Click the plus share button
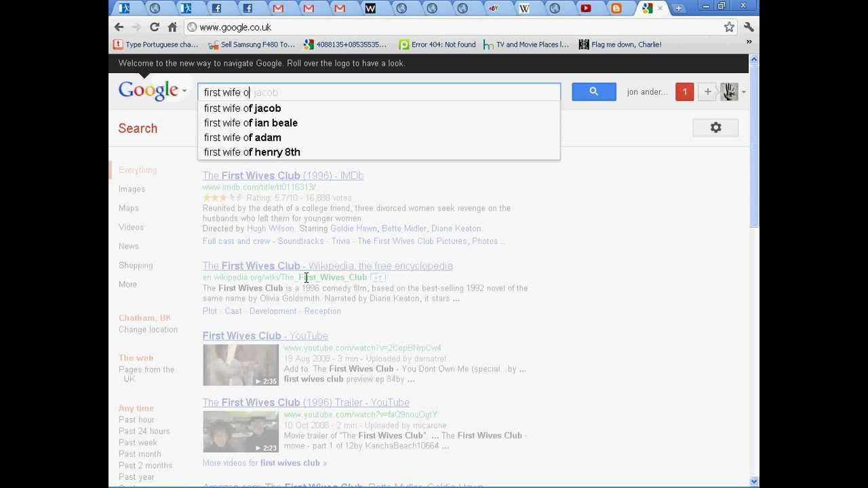Image resolution: width=868 pixels, height=488 pixels. 707,91
